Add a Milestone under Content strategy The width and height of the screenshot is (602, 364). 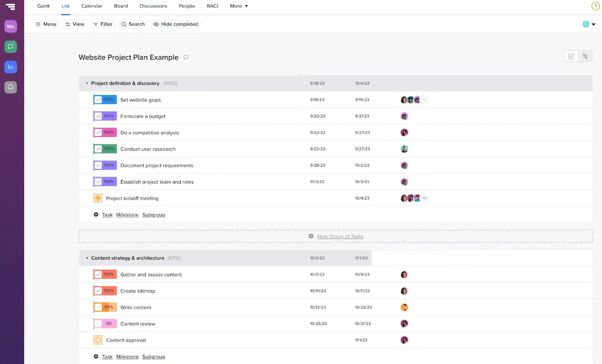coord(127,357)
